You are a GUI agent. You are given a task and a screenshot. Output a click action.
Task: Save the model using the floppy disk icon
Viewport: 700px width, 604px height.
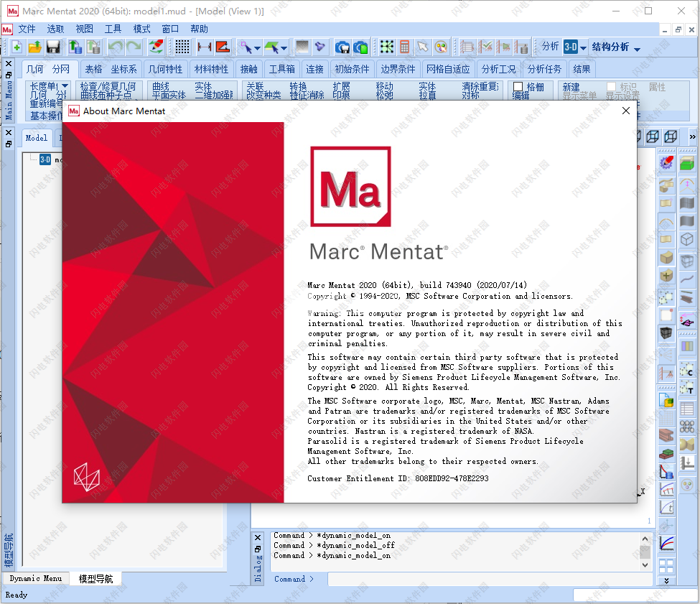pyautogui.click(x=53, y=47)
